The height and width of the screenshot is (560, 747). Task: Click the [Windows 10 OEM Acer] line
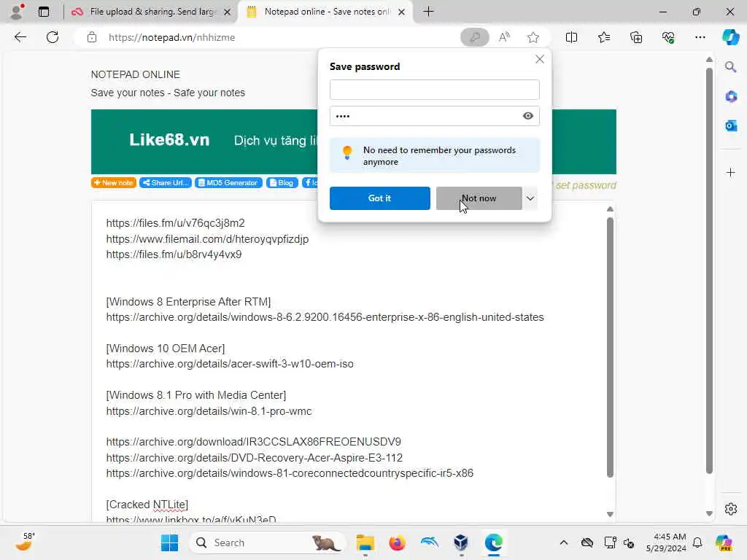point(166,348)
